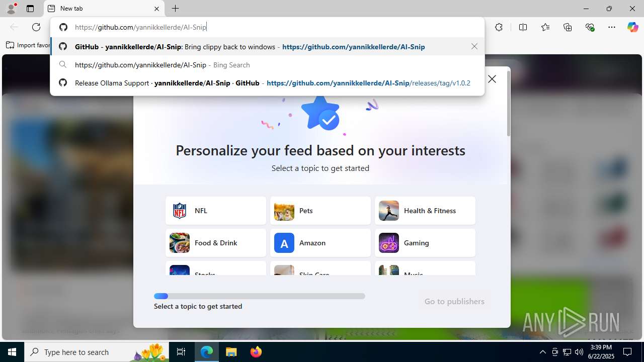Open the notification center icon

628,352
